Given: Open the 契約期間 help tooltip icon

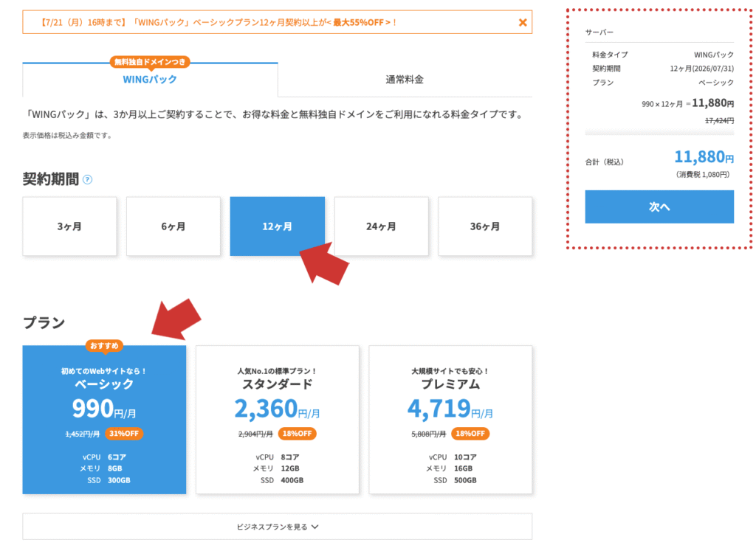Looking at the screenshot, I should point(88,179).
